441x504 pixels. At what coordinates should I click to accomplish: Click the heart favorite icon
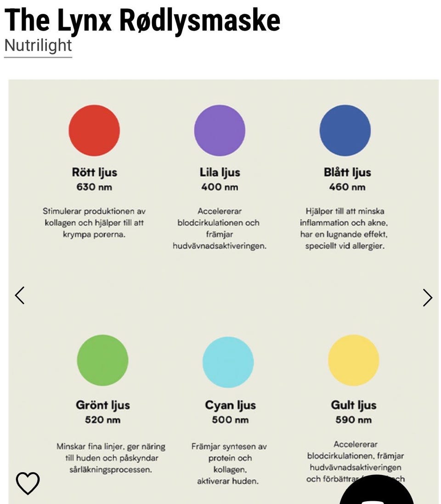pos(28,483)
